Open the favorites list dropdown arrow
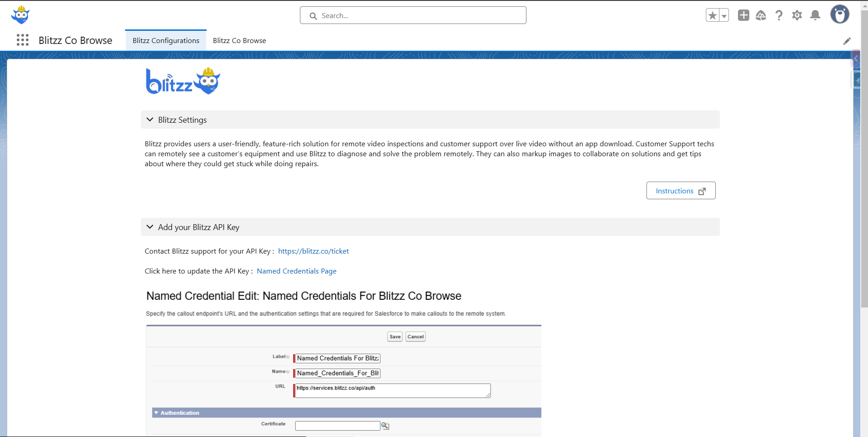 (x=724, y=15)
